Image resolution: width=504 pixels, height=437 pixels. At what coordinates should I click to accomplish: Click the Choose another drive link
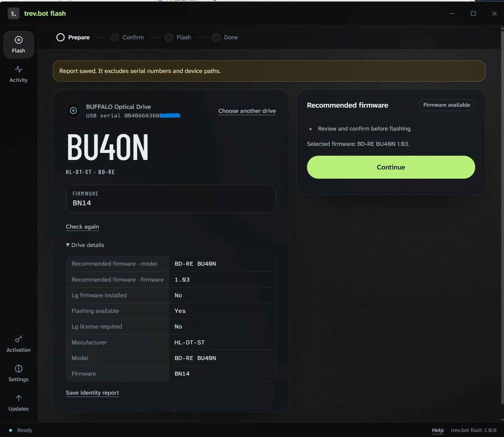[247, 111]
